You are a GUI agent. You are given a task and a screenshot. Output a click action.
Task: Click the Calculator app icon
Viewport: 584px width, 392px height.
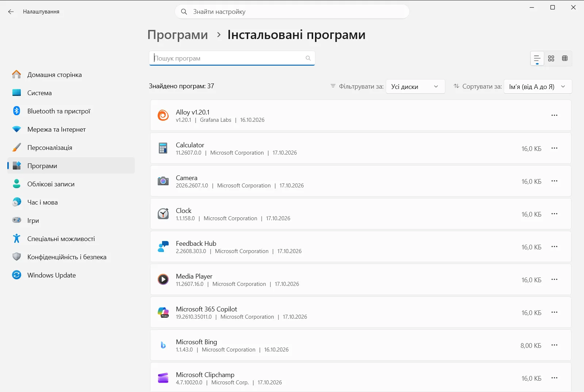point(163,148)
